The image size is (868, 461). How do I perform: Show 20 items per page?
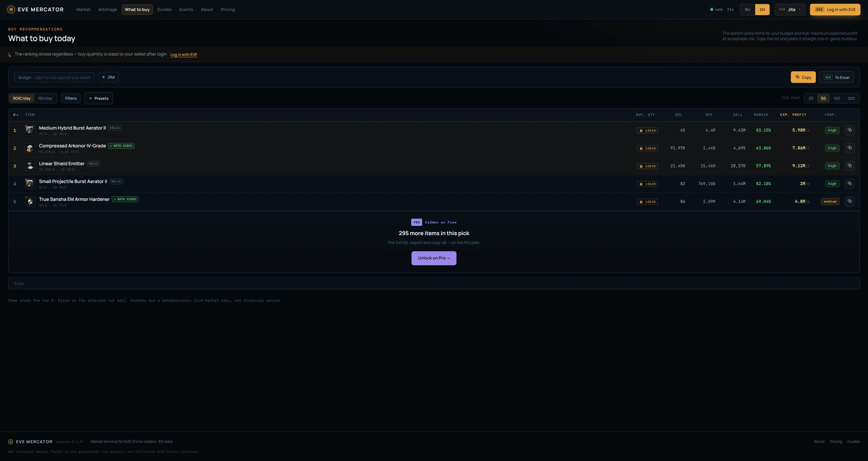[x=811, y=98]
